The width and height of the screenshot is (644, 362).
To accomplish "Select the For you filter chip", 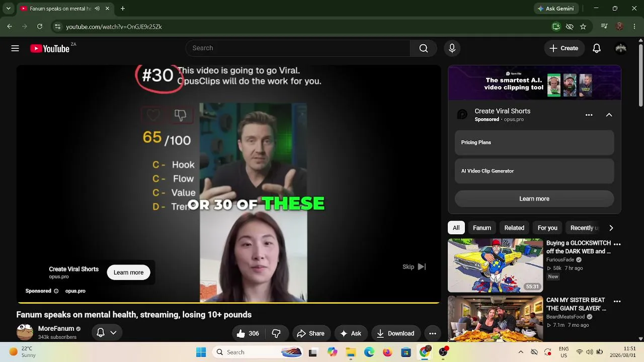I will tap(547, 228).
